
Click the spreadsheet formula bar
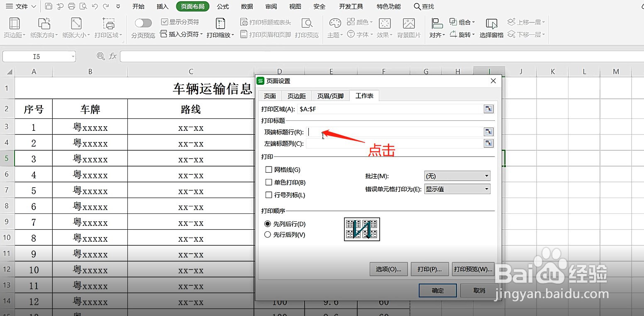coord(382,56)
